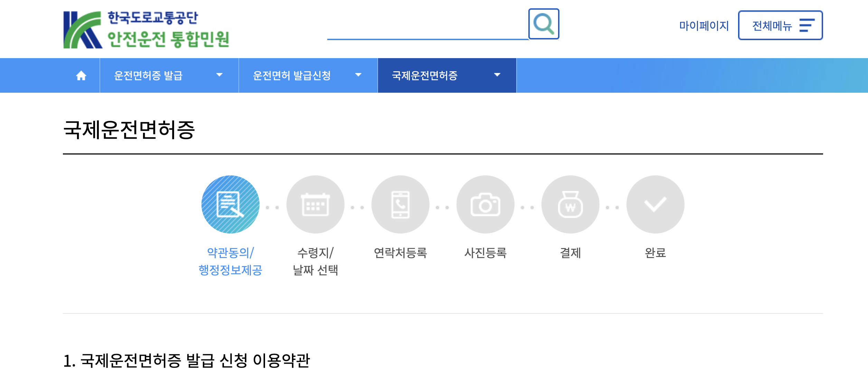Expand the 운전면허 발급신청 dropdown arrow

click(358, 75)
